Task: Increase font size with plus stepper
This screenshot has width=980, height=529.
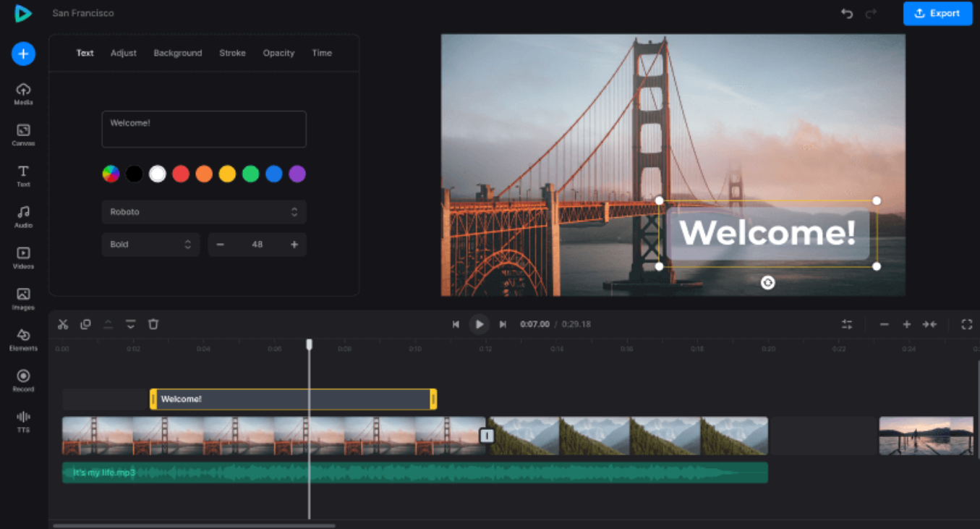Action: (294, 245)
